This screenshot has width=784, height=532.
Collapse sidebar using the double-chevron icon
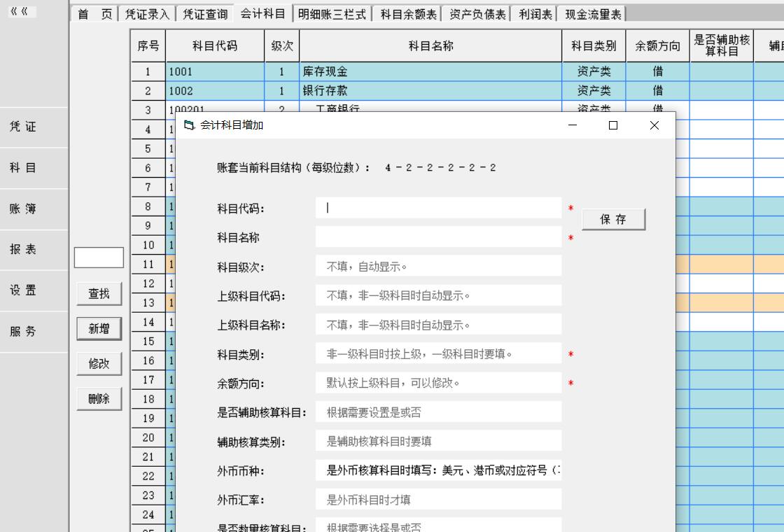click(19, 11)
